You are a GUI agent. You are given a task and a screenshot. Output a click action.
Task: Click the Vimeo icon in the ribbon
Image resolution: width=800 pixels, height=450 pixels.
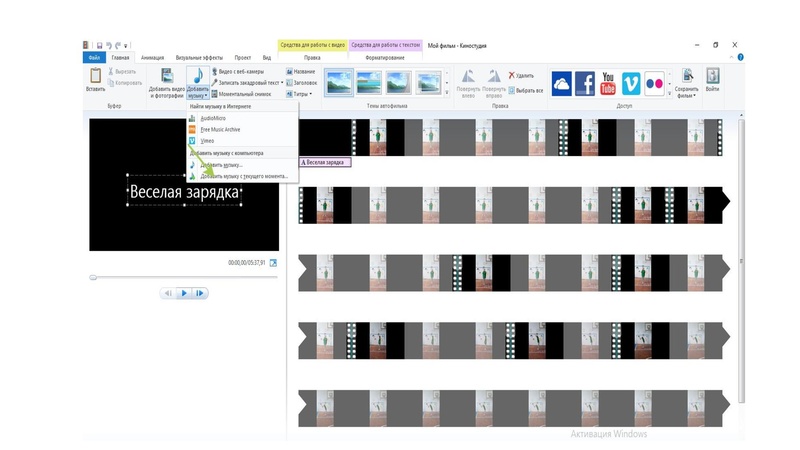pyautogui.click(x=631, y=83)
